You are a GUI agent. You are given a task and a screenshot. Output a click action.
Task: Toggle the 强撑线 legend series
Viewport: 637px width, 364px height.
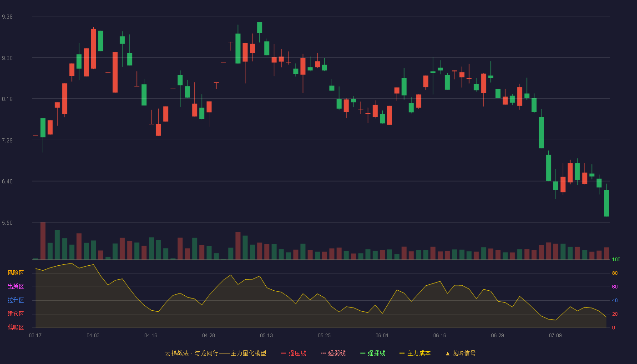pyautogui.click(x=373, y=353)
